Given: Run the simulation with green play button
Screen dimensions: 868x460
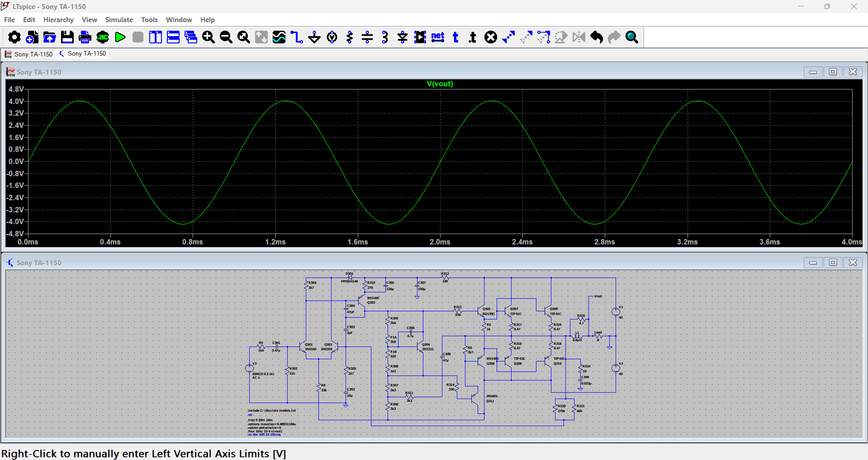Looking at the screenshot, I should pos(120,37).
